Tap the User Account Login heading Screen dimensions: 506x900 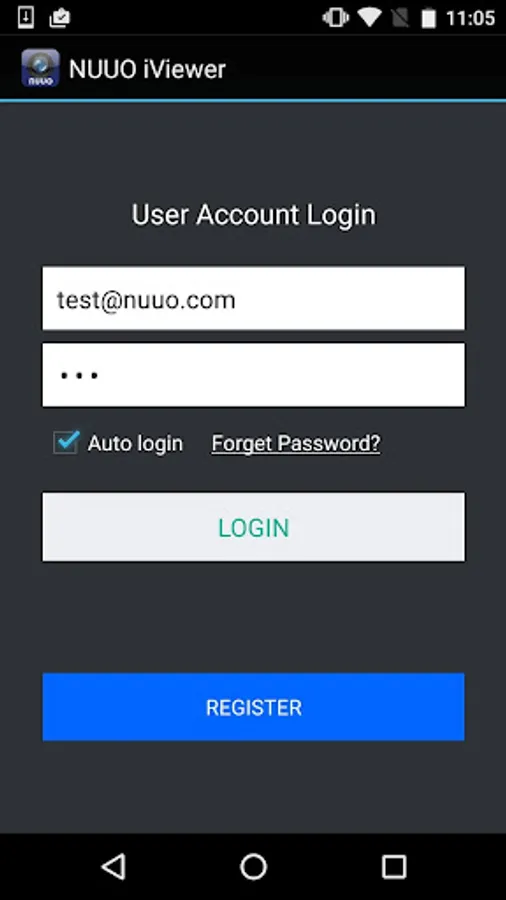pos(254,215)
